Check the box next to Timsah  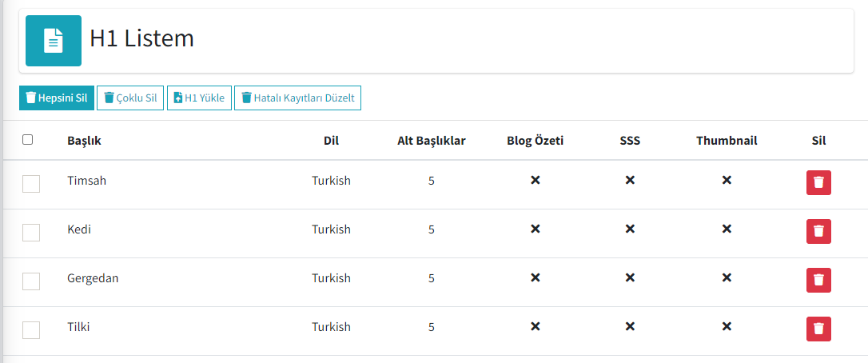tap(31, 183)
